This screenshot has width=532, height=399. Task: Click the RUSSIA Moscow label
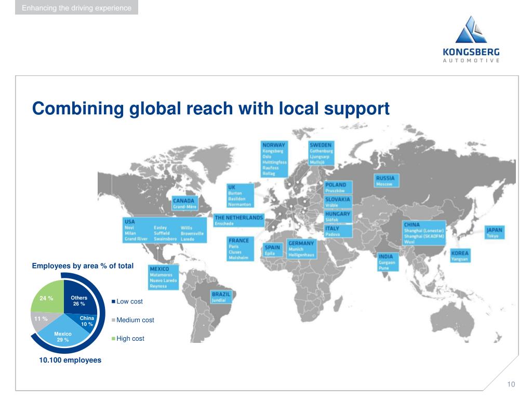pos(387,180)
